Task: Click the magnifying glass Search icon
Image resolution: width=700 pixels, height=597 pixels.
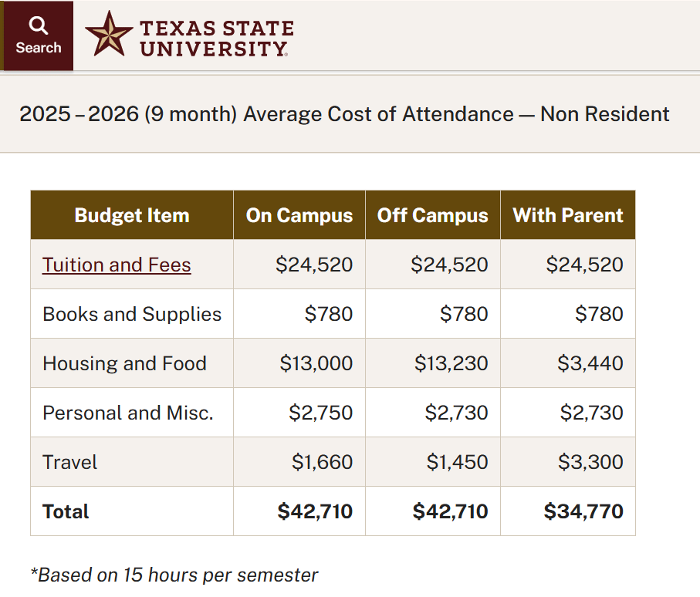Action: tap(38, 25)
